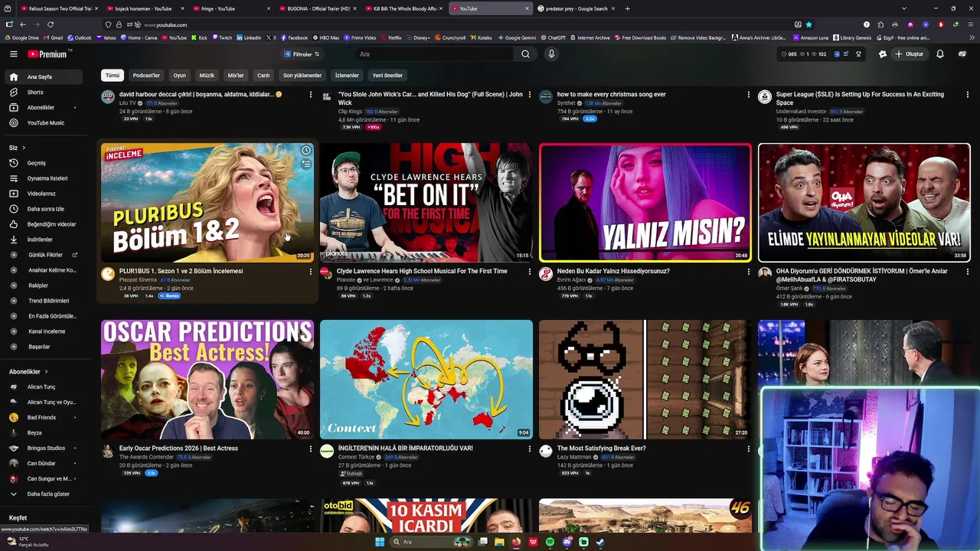The height and width of the screenshot is (551, 980).
Task: Open Oynatma listeleri playlists
Action: pyautogui.click(x=42, y=178)
